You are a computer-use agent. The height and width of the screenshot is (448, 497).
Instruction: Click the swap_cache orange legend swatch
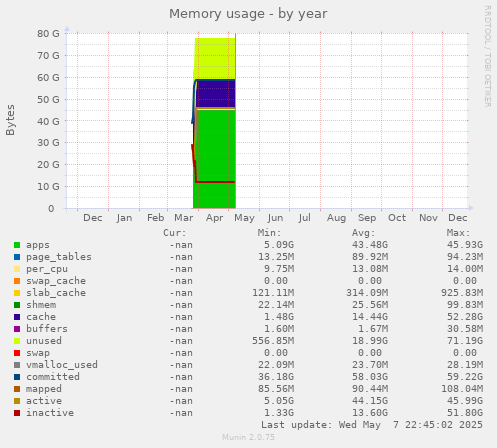pyautogui.click(x=17, y=281)
